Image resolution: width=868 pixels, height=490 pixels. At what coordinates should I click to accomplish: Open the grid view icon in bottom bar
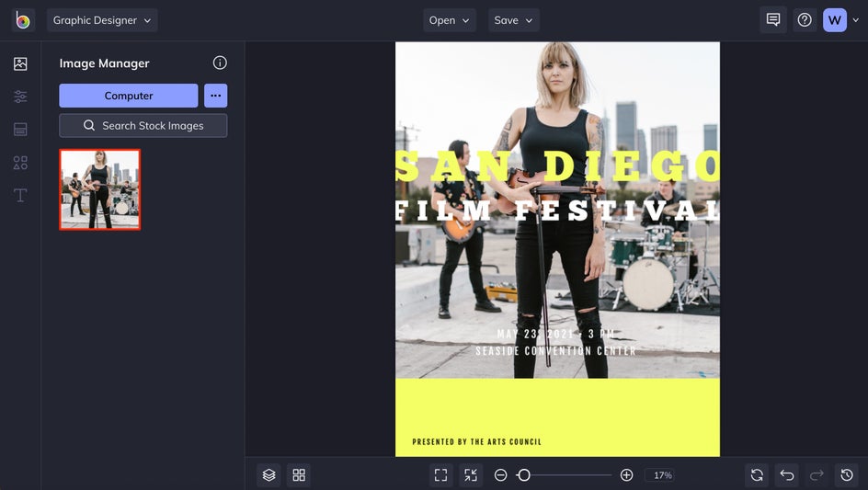(299, 475)
